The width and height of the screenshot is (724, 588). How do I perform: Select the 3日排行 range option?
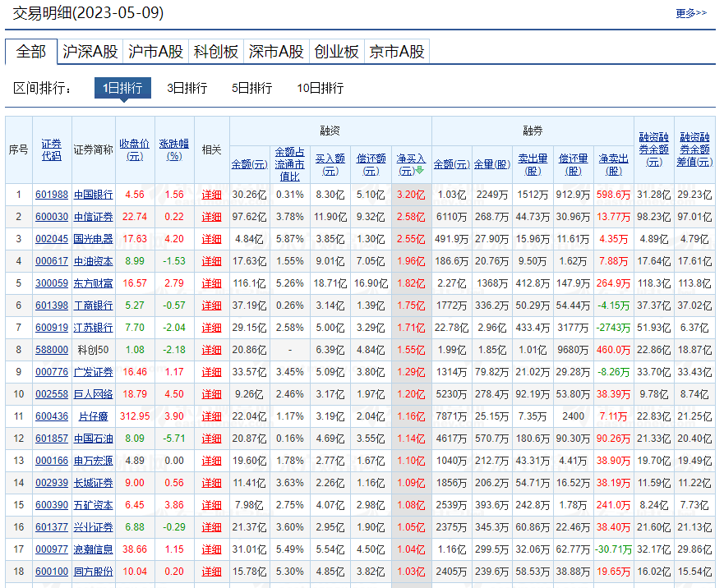(187, 88)
